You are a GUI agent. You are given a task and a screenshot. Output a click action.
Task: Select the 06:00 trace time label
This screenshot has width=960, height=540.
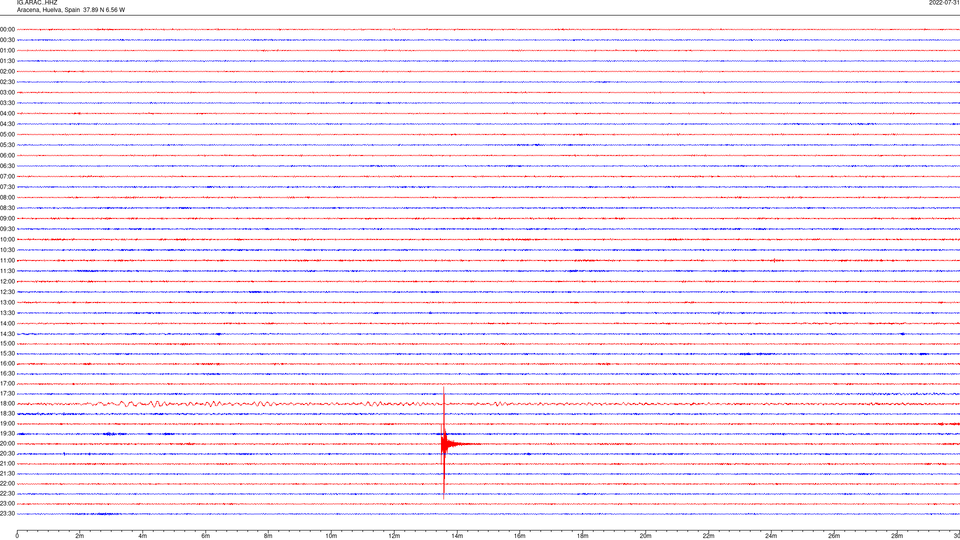tap(7, 156)
